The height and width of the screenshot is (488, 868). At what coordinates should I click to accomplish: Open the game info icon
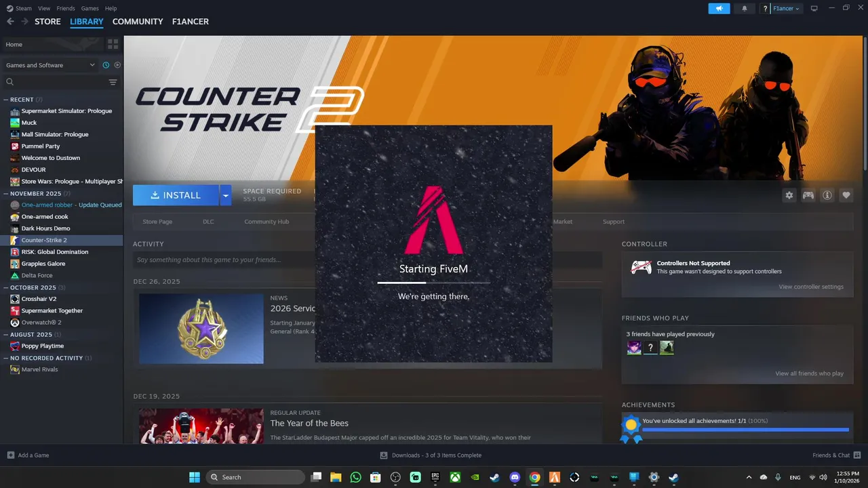[x=827, y=195]
